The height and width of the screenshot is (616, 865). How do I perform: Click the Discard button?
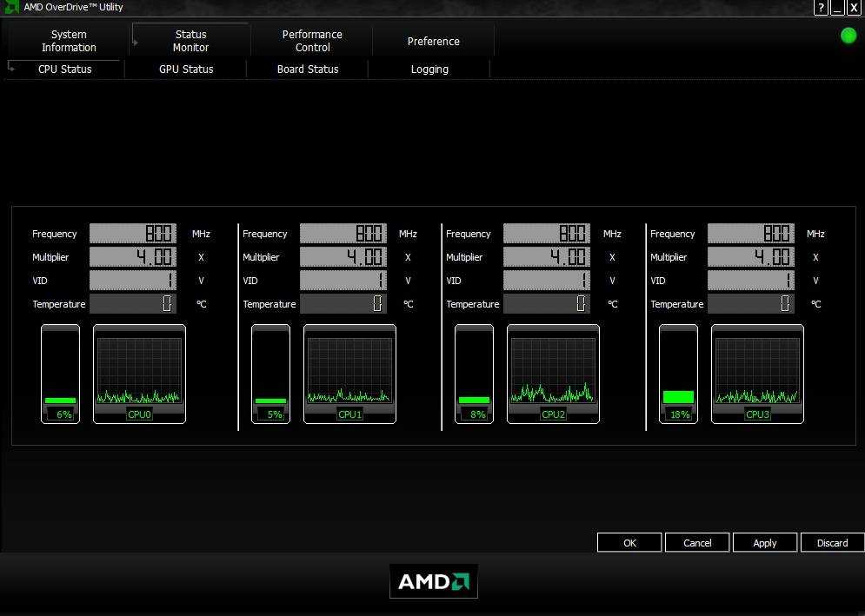pyautogui.click(x=833, y=543)
